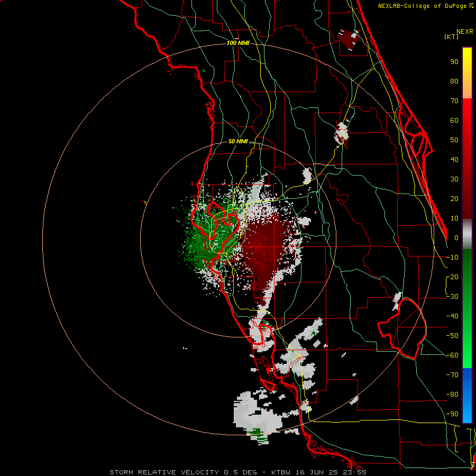
Task: Click the -10 scale label
Action: [x=452, y=258]
